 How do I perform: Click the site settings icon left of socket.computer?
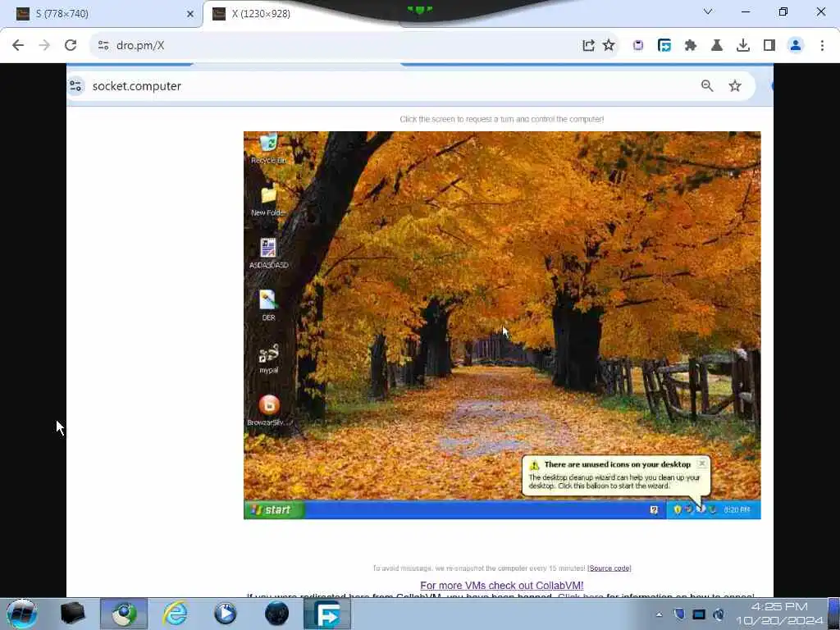tap(75, 85)
